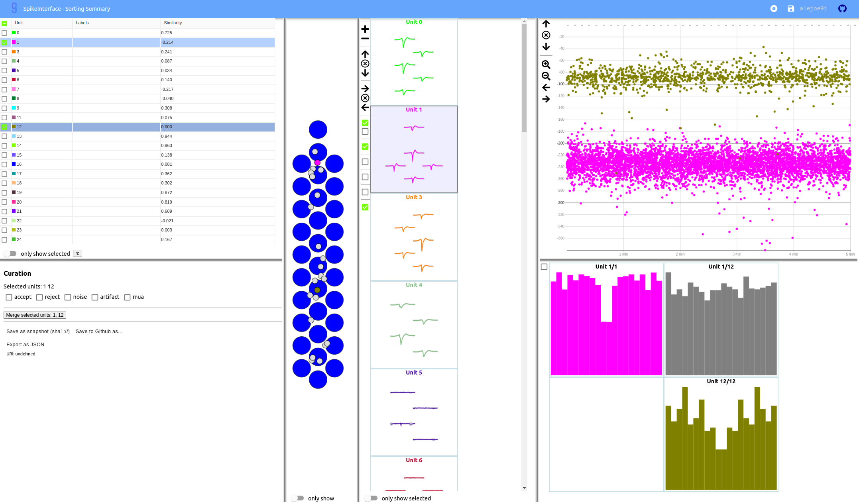Pan amplitude plot left with arrow icon
The height and width of the screenshot is (504, 859).
(x=546, y=88)
